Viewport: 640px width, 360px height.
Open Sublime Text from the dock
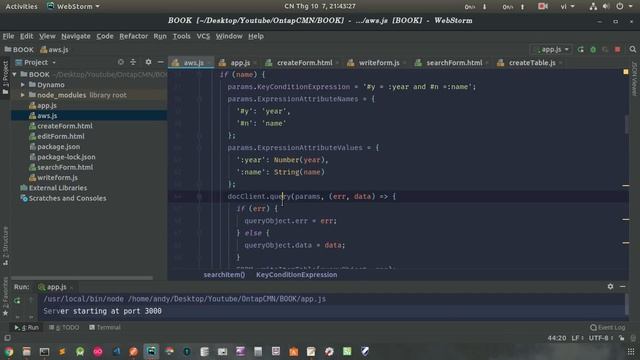[62, 351]
